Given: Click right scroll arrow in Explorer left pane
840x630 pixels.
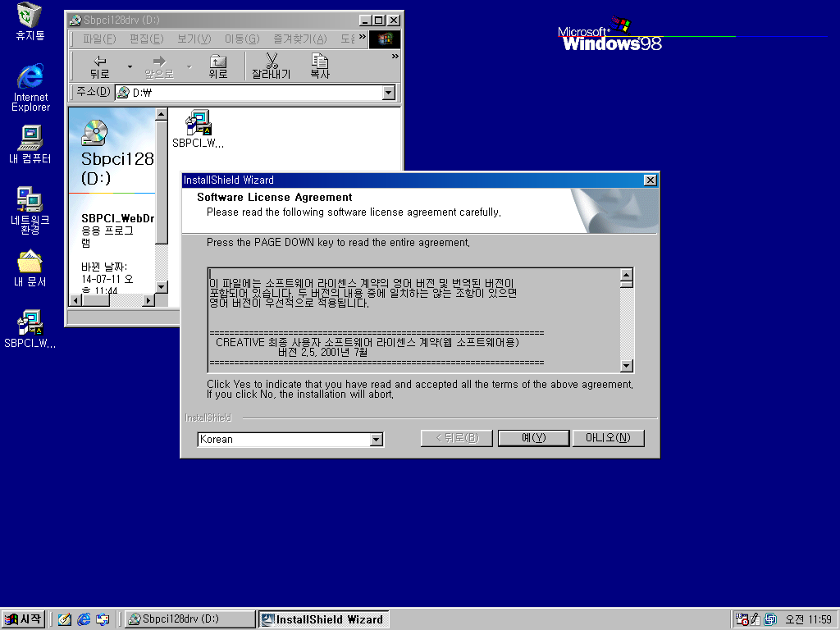Looking at the screenshot, I should pyautogui.click(x=148, y=300).
